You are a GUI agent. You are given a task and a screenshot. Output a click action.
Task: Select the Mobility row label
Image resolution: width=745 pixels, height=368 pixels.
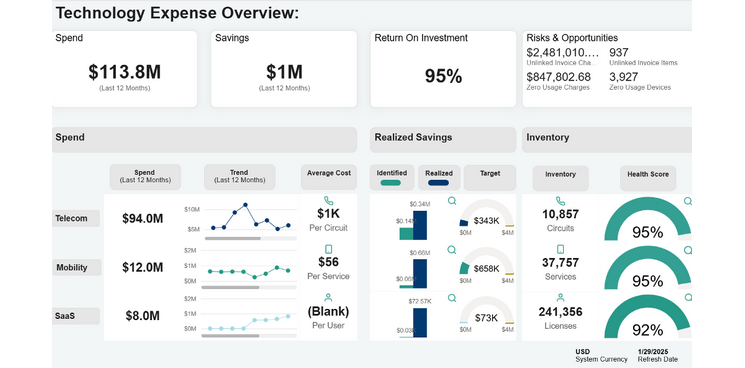click(x=76, y=267)
